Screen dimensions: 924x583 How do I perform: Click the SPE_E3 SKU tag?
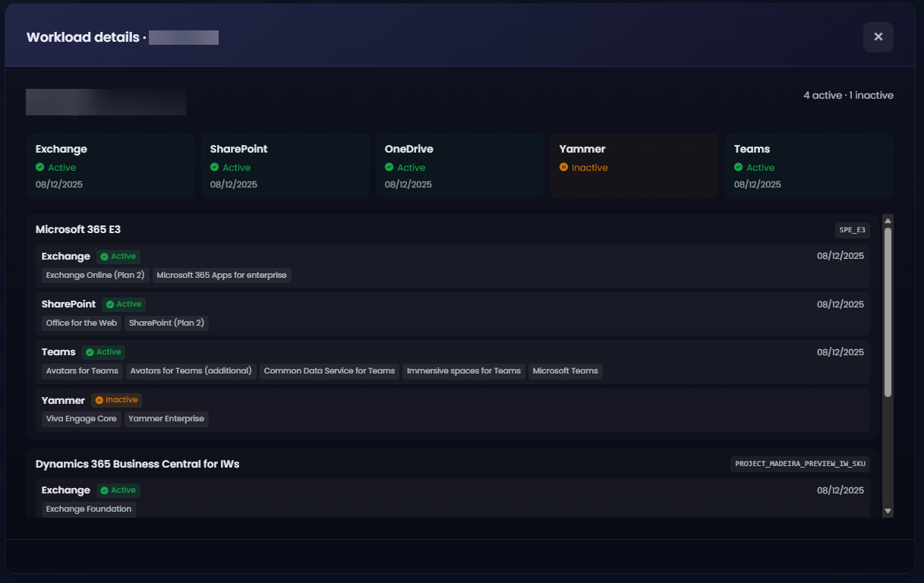[853, 229]
